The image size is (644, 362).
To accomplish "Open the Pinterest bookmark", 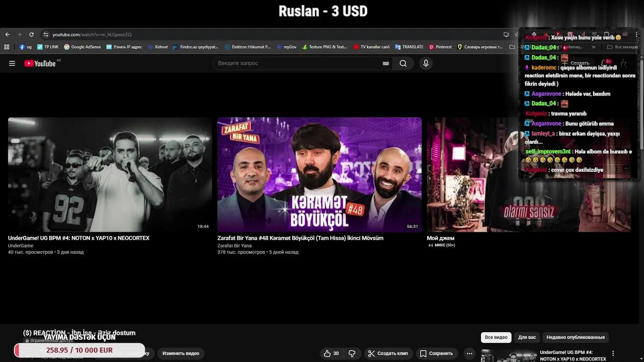I will pos(440,47).
